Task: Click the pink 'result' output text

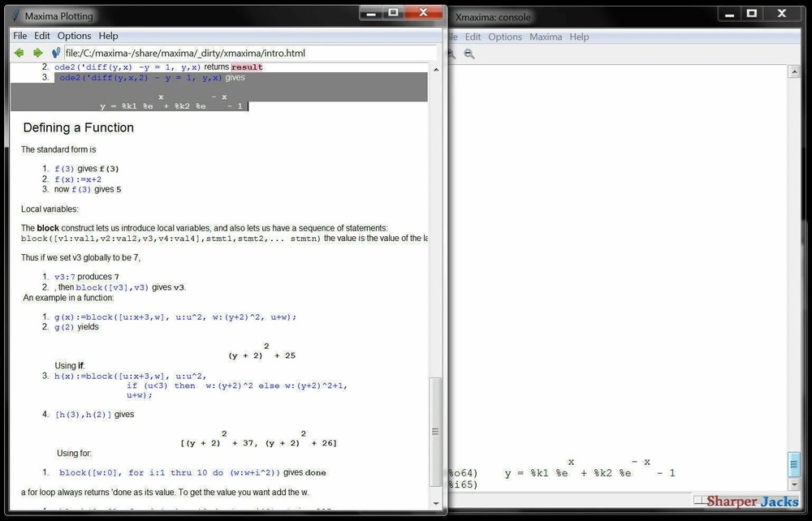Action: click(x=247, y=67)
